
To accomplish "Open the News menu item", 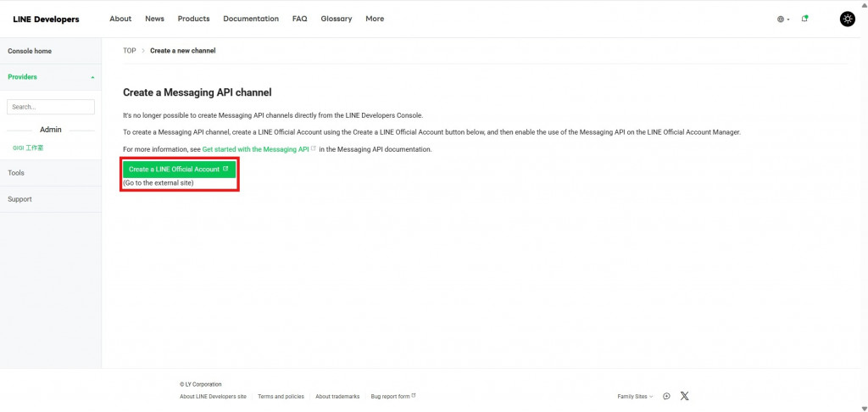I will (x=154, y=19).
